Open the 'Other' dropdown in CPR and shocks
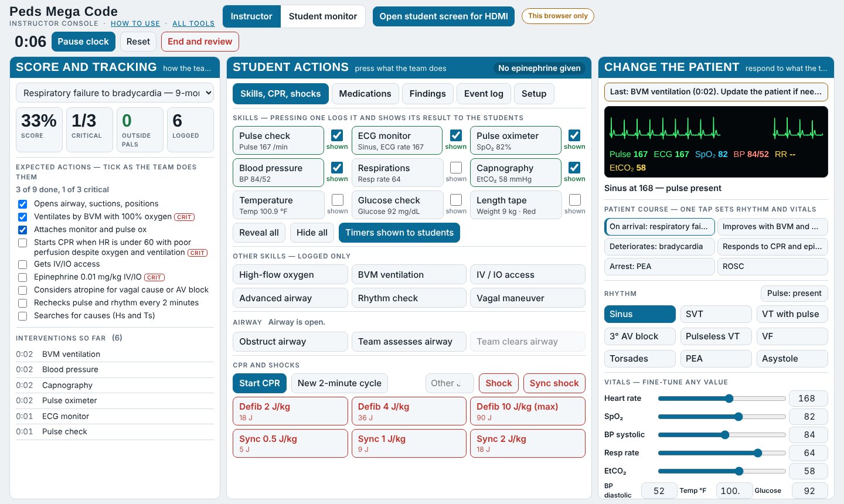 tap(450, 383)
